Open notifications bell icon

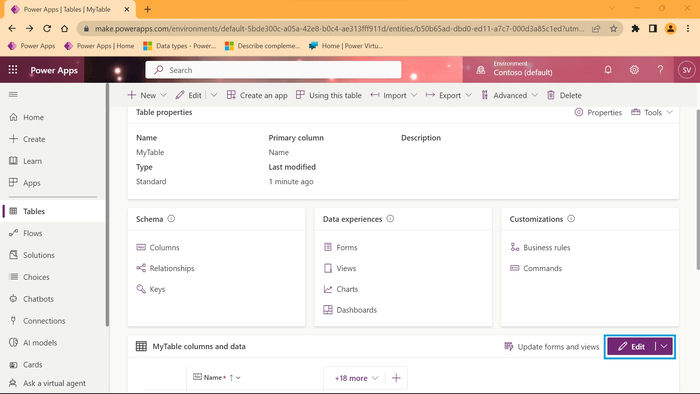click(x=608, y=70)
